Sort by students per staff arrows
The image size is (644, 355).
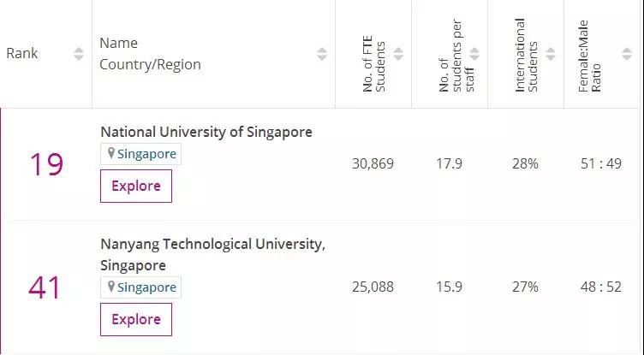click(474, 54)
